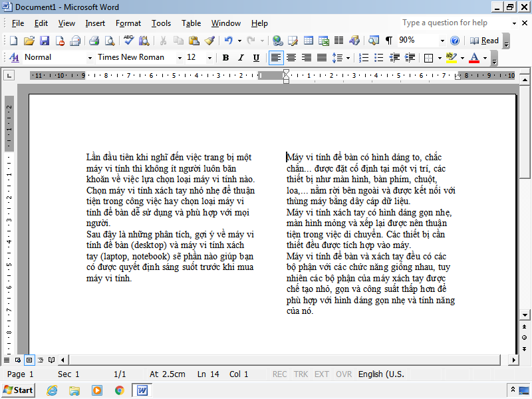
Task: Toggle bold formatting
Action: click(x=225, y=58)
